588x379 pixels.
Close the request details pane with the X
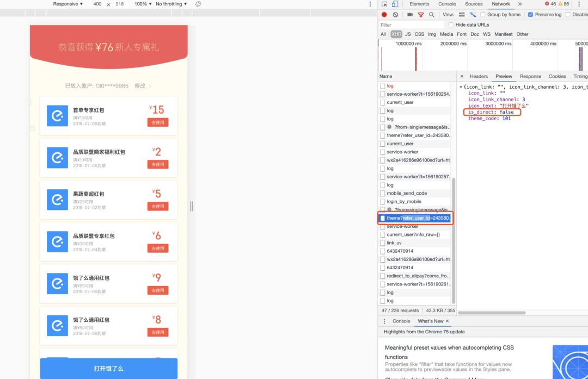(462, 76)
